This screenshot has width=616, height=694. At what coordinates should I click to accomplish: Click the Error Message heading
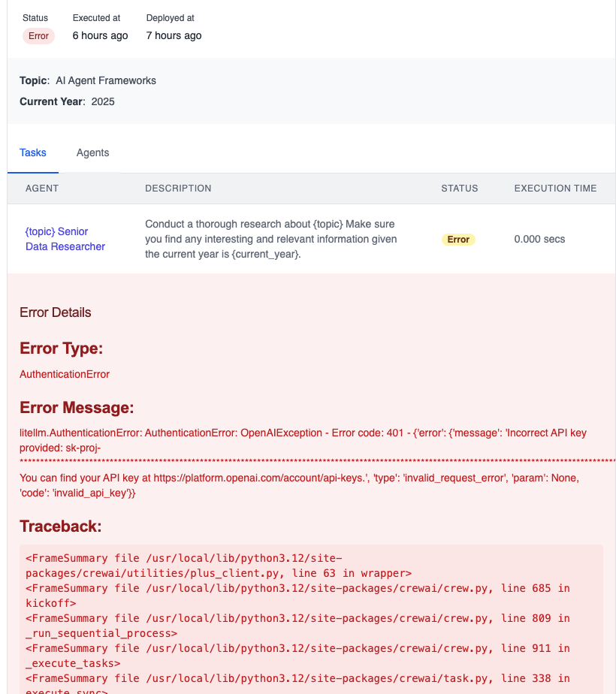tap(77, 408)
